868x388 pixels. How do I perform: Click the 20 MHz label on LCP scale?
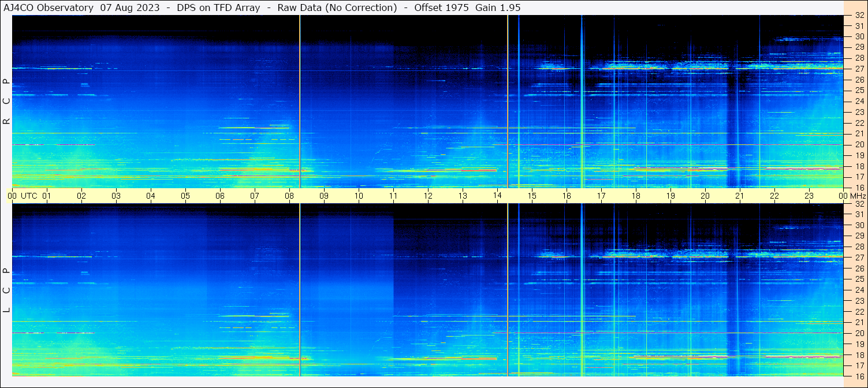(859, 333)
